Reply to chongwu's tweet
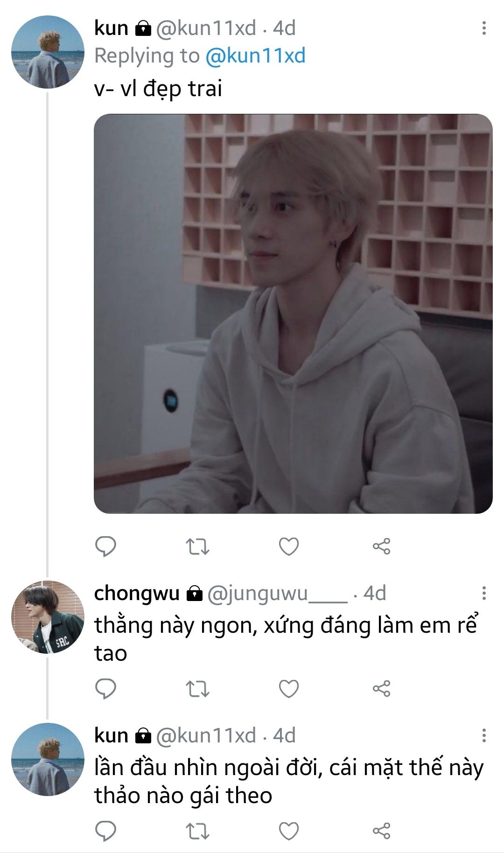Screen dimensions: 504x853 click(105, 689)
